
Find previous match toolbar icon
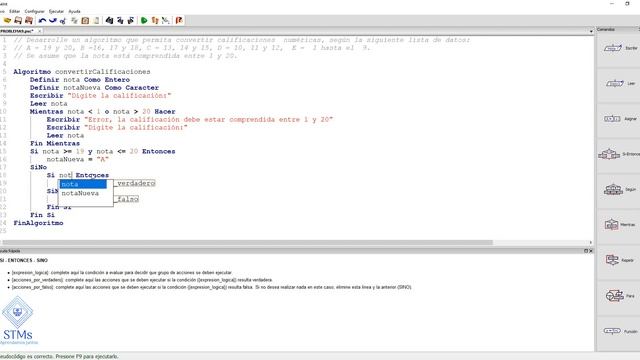120,20
